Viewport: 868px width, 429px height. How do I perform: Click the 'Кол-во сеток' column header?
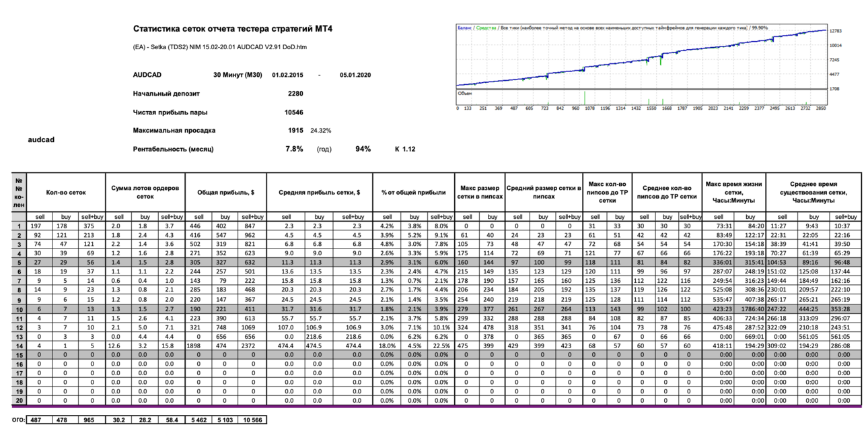point(66,192)
